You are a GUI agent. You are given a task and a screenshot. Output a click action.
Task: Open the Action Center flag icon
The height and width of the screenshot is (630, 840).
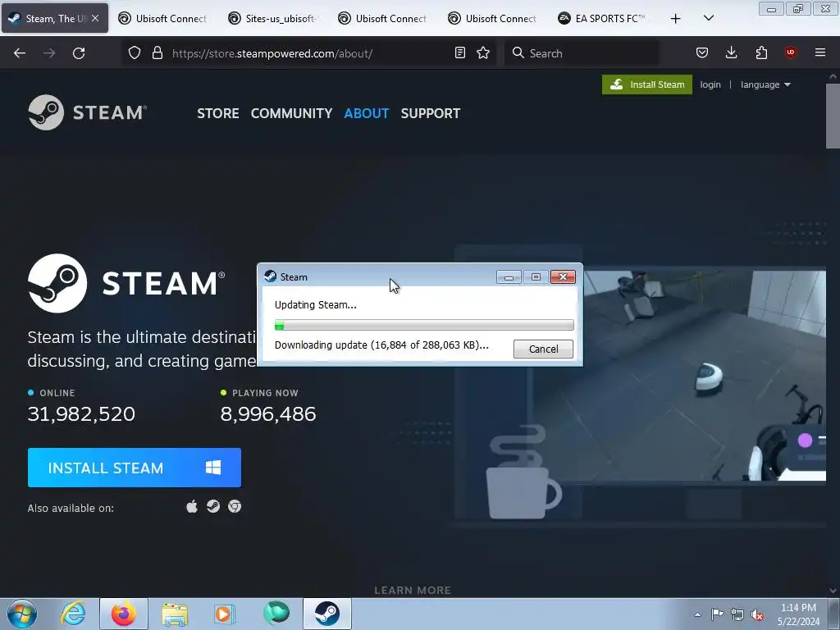(x=717, y=614)
